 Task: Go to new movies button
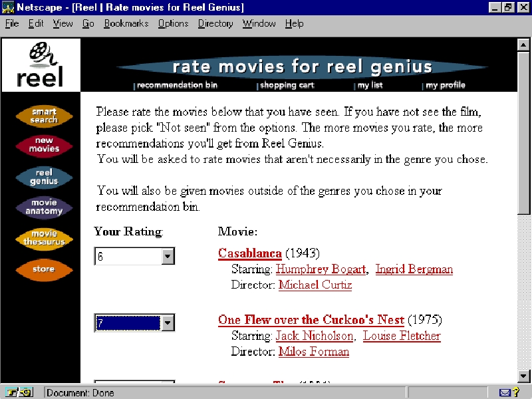tap(44, 145)
